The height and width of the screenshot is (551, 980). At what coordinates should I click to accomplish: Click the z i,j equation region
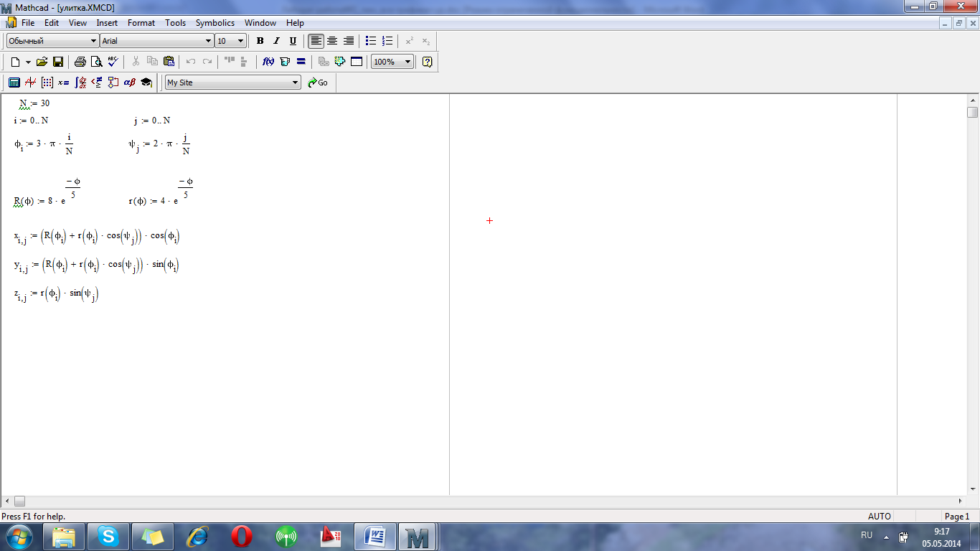[x=56, y=294]
